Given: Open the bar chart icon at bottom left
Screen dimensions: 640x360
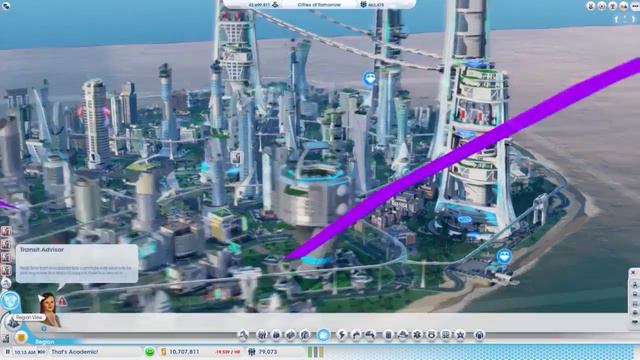Looking at the screenshot, I should (x=6, y=338).
